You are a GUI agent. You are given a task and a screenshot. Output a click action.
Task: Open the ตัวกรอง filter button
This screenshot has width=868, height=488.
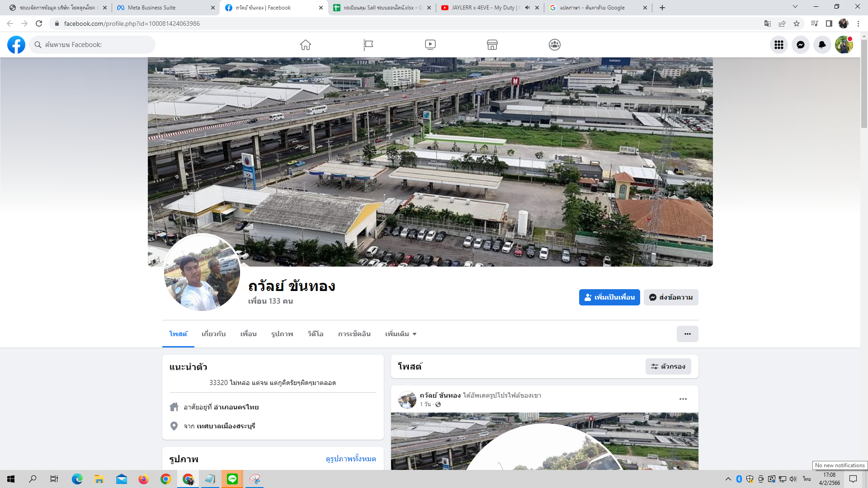[668, 366]
